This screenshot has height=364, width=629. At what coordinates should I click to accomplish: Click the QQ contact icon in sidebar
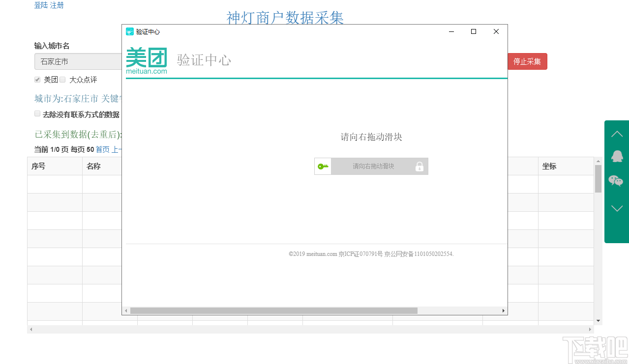[x=617, y=156]
